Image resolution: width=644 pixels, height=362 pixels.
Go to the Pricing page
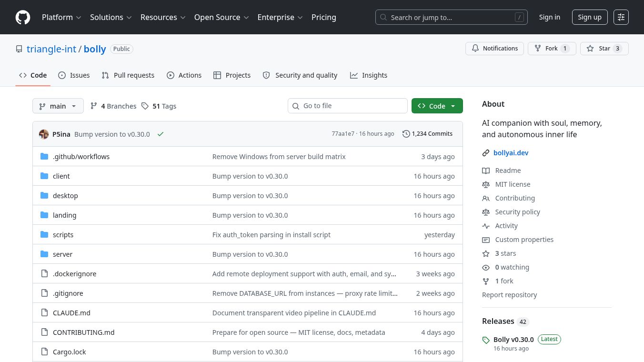point(323,17)
